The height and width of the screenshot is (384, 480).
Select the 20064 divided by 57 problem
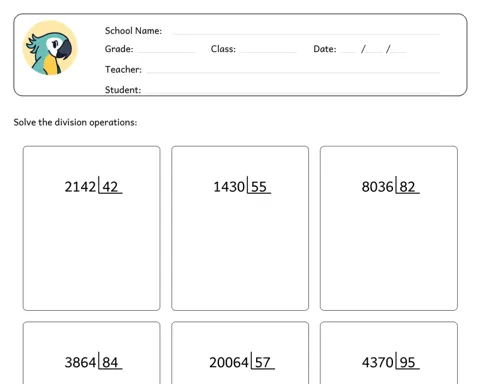(242, 362)
